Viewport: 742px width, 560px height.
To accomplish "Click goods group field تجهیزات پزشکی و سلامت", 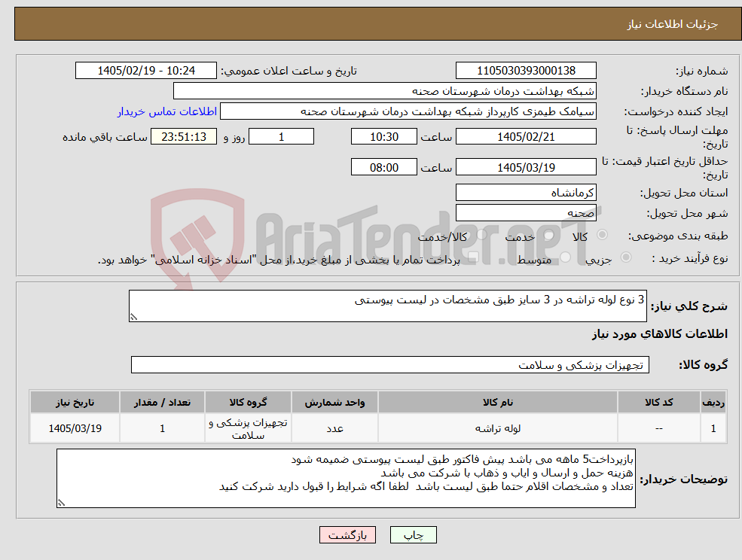I will [x=390, y=364].
